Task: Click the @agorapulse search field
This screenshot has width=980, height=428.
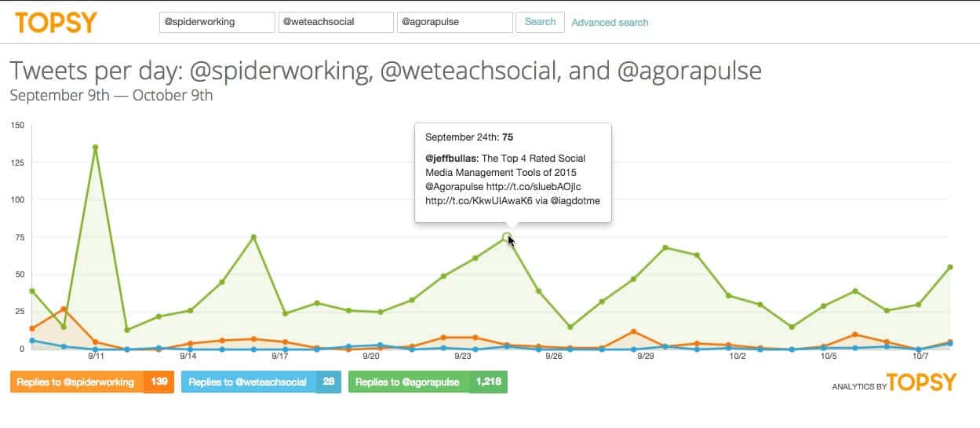Action: click(455, 22)
